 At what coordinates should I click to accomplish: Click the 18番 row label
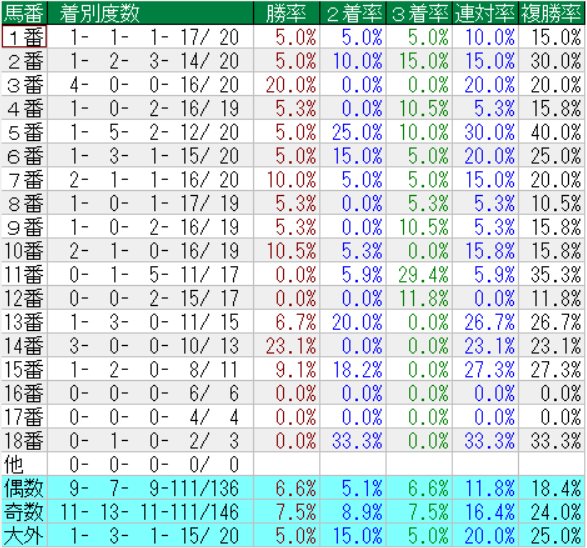[x=24, y=441]
